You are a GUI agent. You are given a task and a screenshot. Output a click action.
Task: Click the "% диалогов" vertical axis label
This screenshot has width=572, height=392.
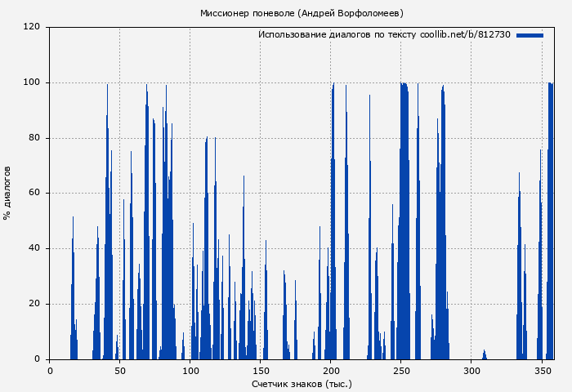click(x=7, y=193)
